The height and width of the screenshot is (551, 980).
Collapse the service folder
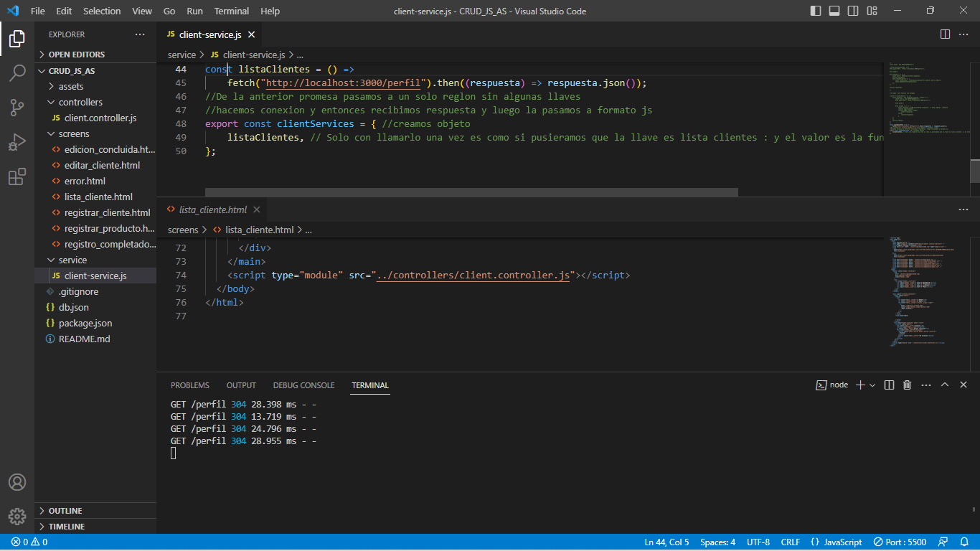pyautogui.click(x=95, y=260)
